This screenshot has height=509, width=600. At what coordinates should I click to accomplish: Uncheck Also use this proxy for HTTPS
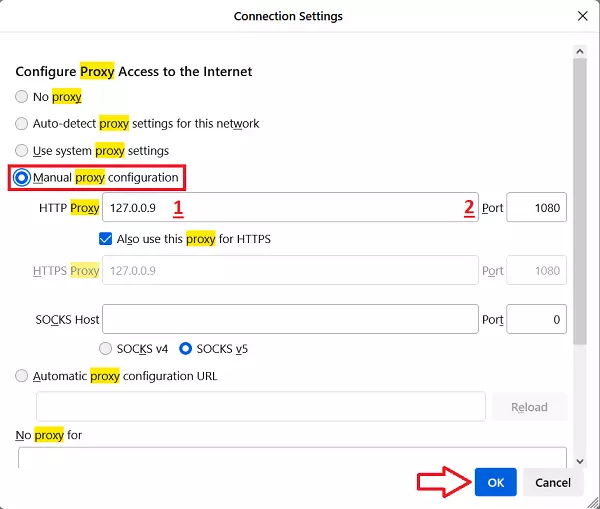click(106, 239)
